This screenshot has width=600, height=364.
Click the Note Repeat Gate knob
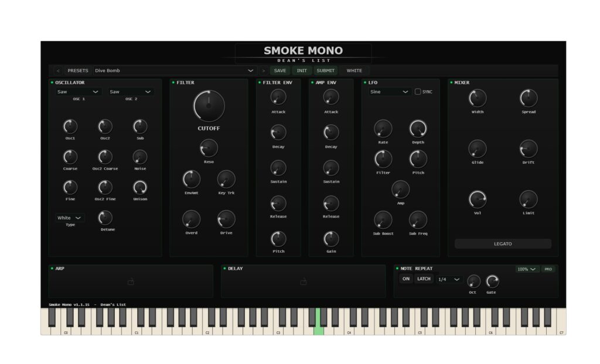click(x=492, y=282)
